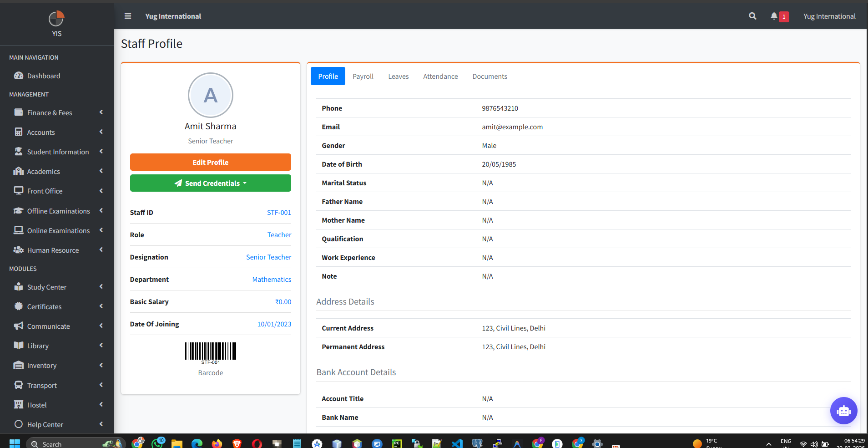Open the search icon in the top bar
868x448 pixels.
[x=752, y=16]
